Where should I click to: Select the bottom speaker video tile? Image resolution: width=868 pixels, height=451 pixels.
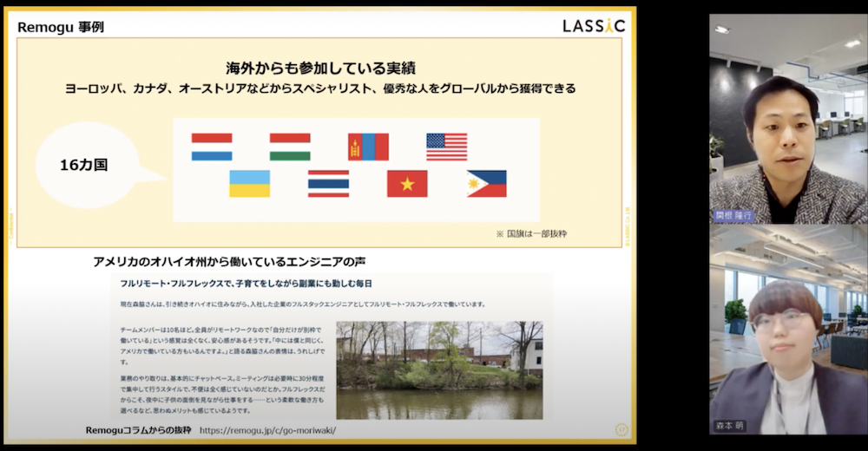click(x=788, y=330)
